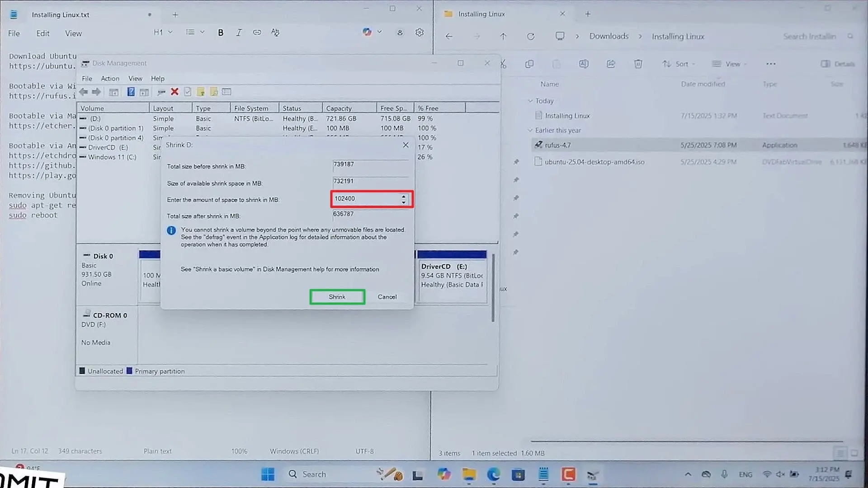Select the rufus-4.7 file
Screen dimensions: 868x488
pyautogui.click(x=698, y=145)
